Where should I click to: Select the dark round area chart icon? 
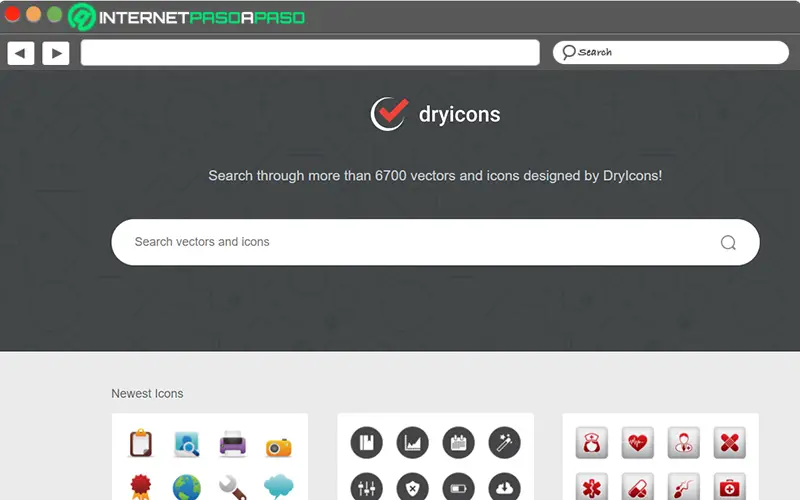click(x=412, y=442)
